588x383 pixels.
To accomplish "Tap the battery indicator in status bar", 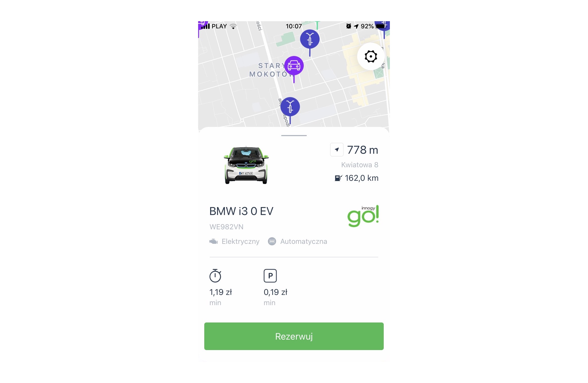I will tap(381, 26).
